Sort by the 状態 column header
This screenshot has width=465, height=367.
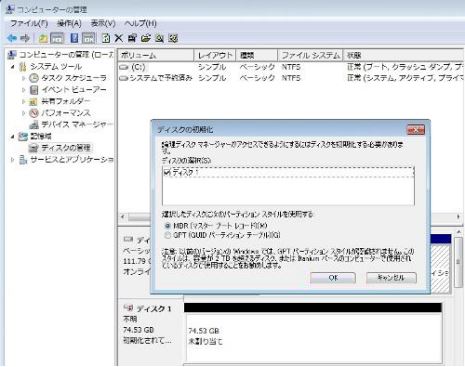tap(404, 55)
